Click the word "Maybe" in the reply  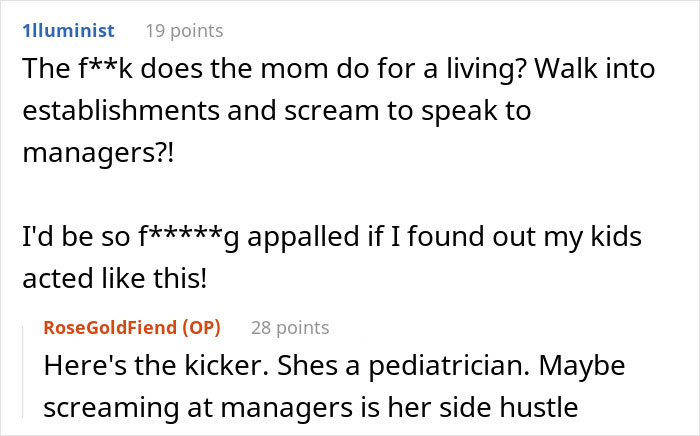[582, 366]
